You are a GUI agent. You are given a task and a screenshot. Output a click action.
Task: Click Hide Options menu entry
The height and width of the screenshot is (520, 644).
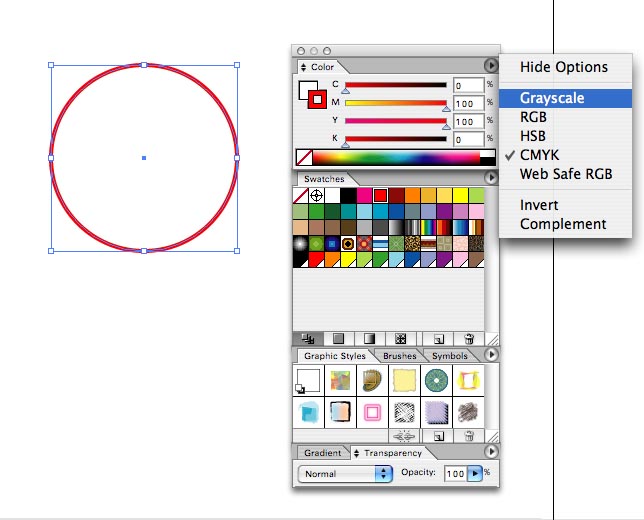point(565,67)
